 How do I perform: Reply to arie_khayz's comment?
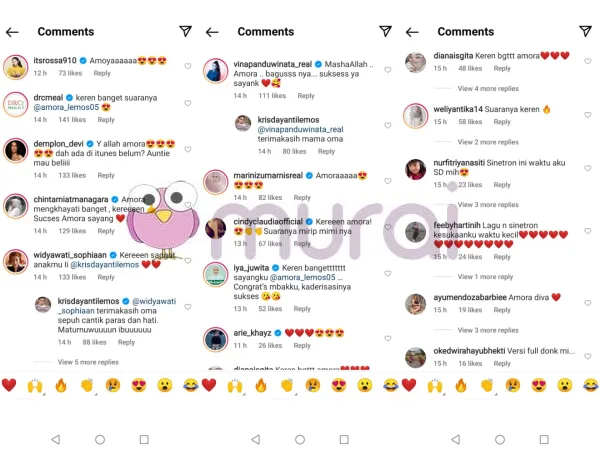302,346
